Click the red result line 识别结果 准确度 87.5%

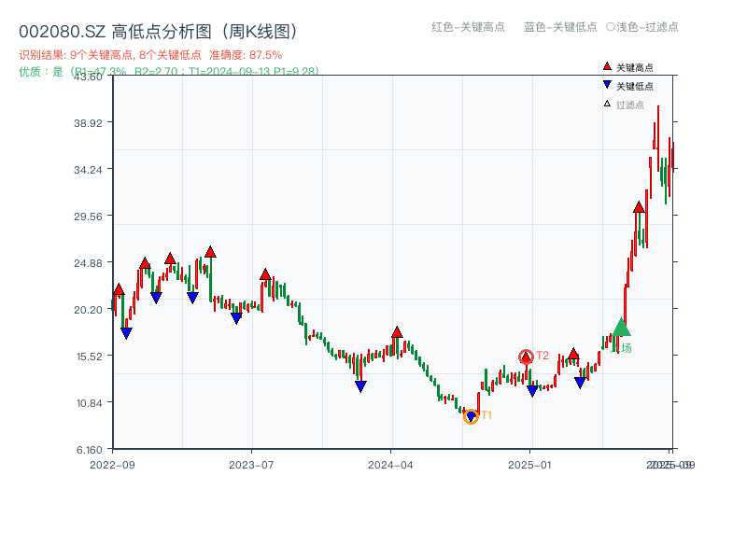(x=150, y=55)
